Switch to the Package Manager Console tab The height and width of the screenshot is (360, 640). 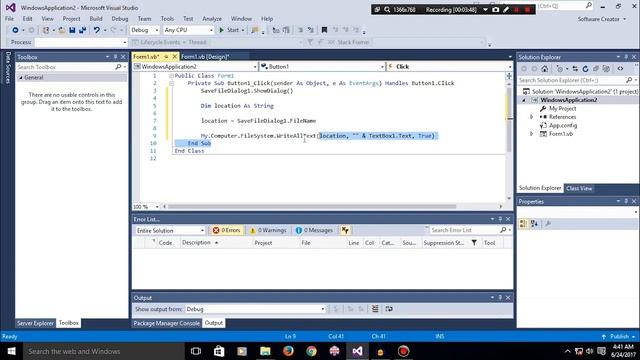[x=167, y=323]
